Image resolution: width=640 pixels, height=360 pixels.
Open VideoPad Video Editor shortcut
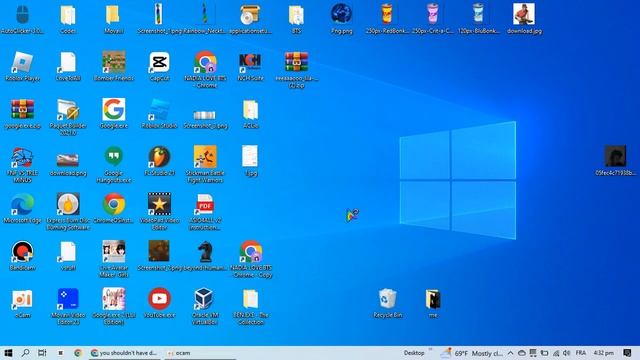159,212
